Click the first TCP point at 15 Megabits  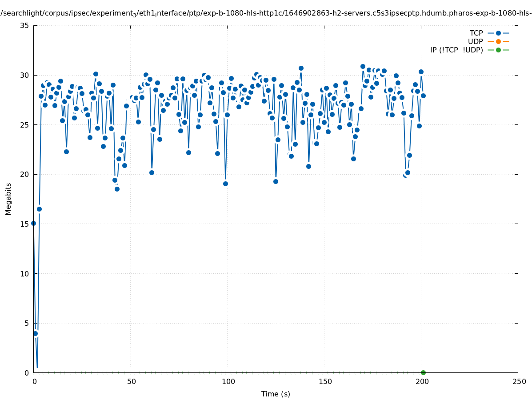pyautogui.click(x=33, y=223)
